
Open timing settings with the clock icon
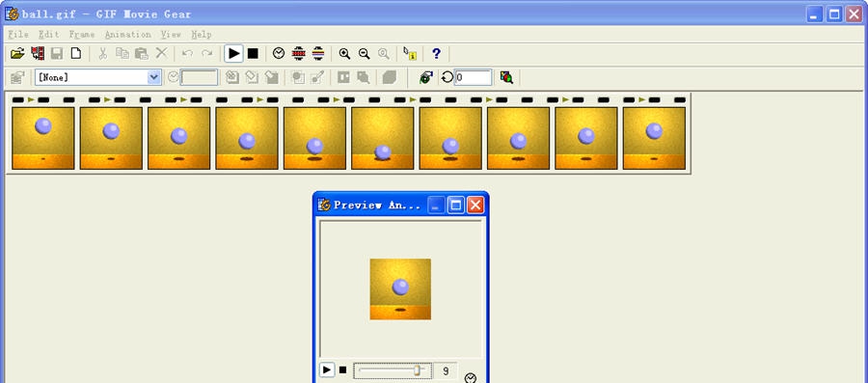[279, 54]
